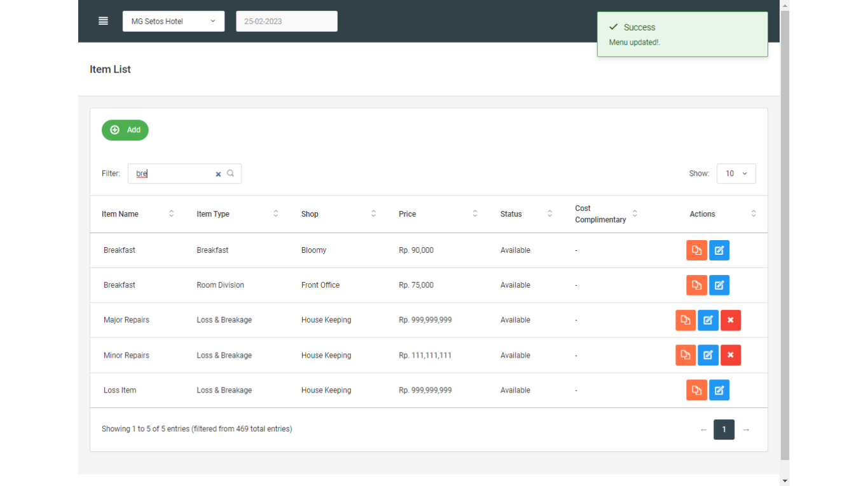Click the Showing 1 to 5 entries text
Viewport: 868px width, 486px height.
click(x=196, y=429)
